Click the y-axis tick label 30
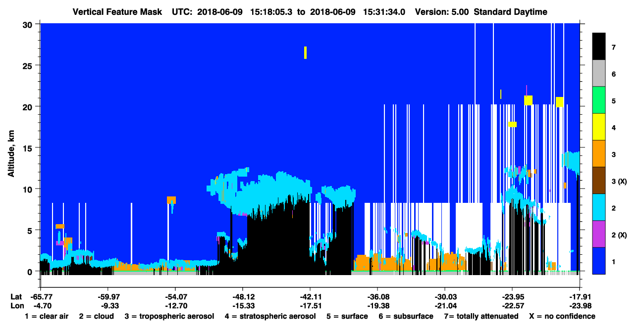644x330 pixels. [28, 24]
